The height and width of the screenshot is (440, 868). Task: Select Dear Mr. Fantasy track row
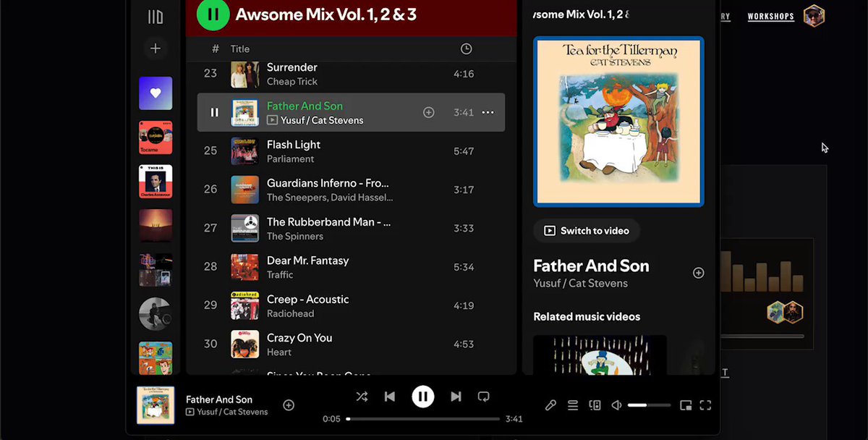351,267
